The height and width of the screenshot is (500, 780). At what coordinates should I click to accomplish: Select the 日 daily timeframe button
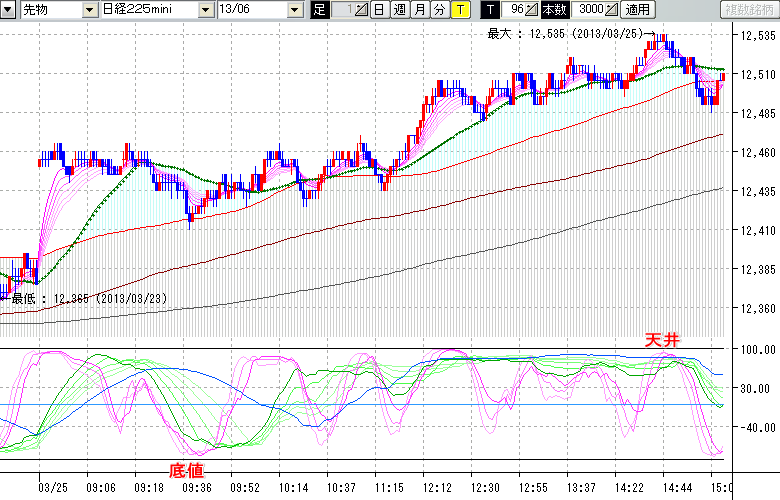pos(379,10)
